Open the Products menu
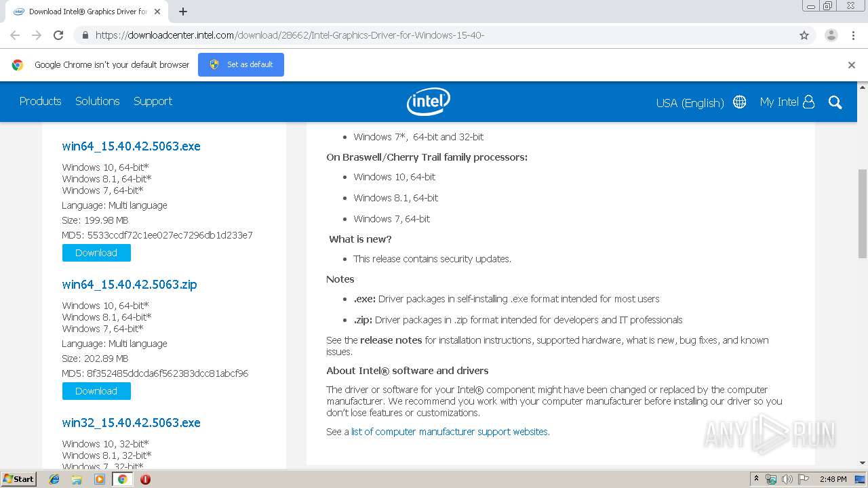 coord(40,101)
